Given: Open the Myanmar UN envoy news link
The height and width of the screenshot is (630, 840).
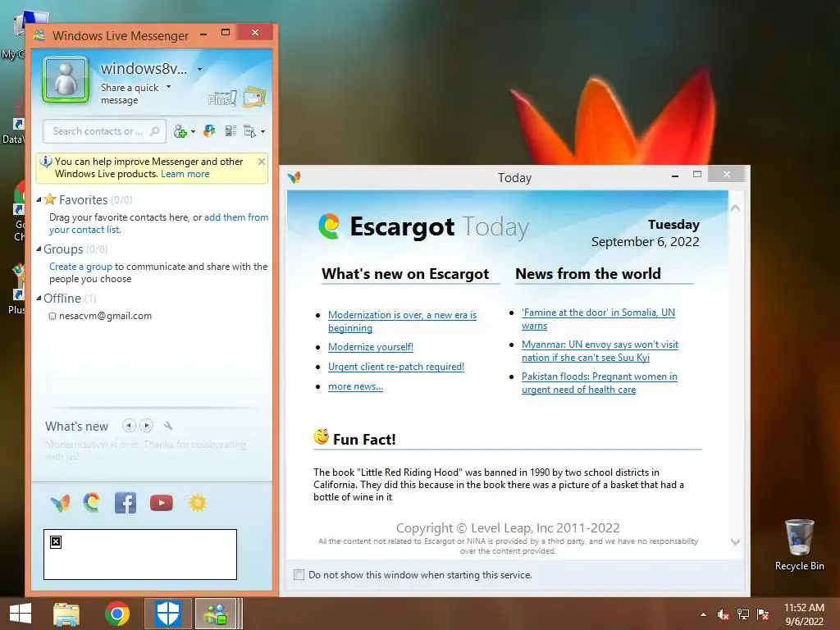Looking at the screenshot, I should pos(600,351).
